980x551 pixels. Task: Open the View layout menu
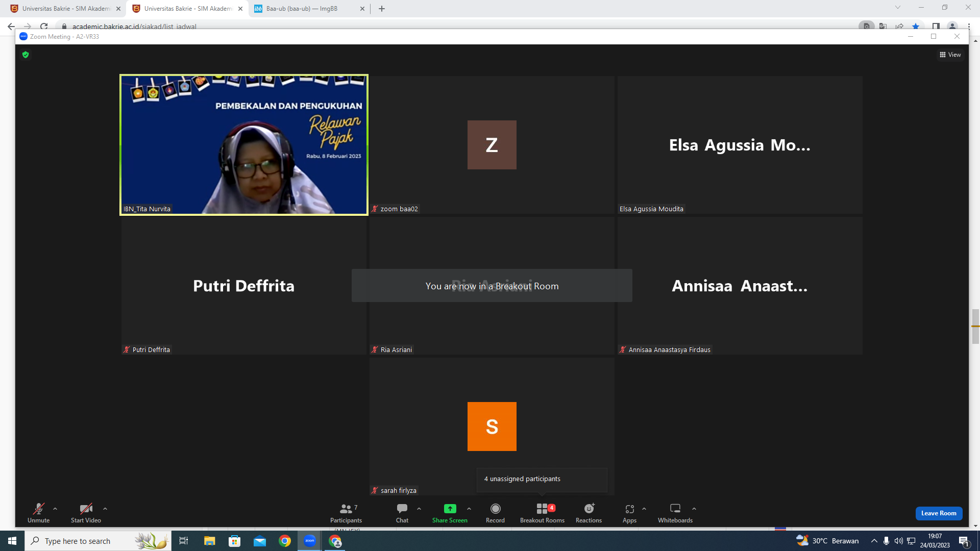coord(950,55)
